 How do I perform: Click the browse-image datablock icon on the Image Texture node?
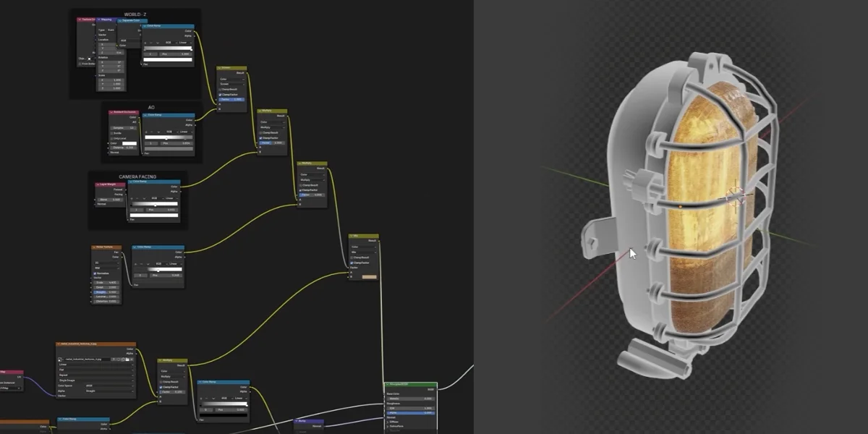point(61,359)
